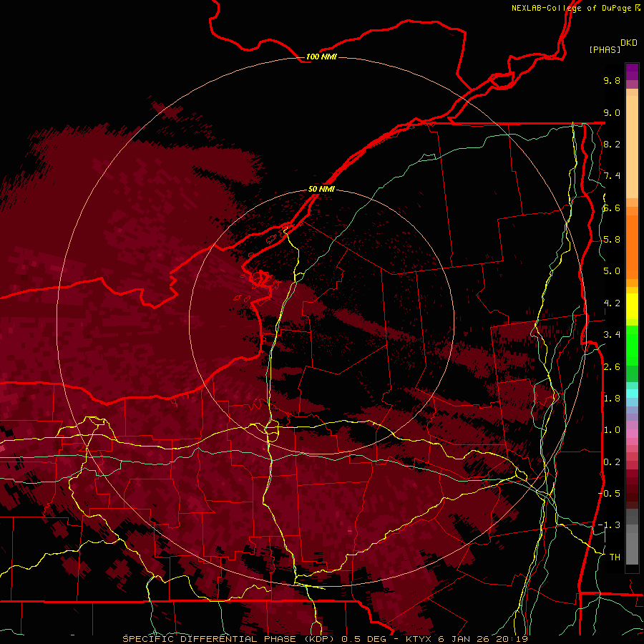The image size is (644, 644).
Task: Click the 20:19 timestamp in the caption
Action: [512, 639]
